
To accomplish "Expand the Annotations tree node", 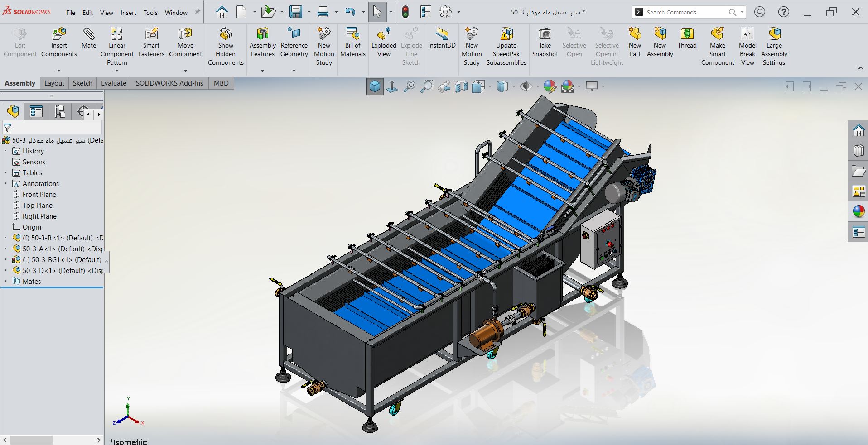I will click(5, 183).
